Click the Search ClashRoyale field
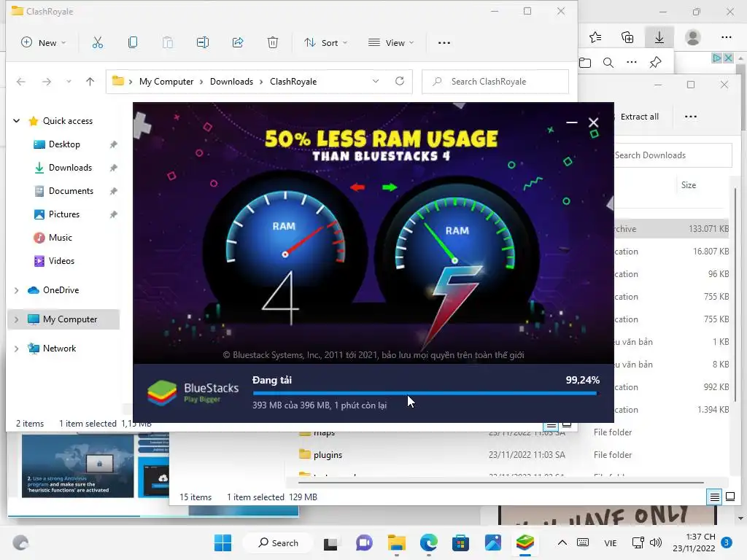This screenshot has width=747, height=560. point(495,82)
